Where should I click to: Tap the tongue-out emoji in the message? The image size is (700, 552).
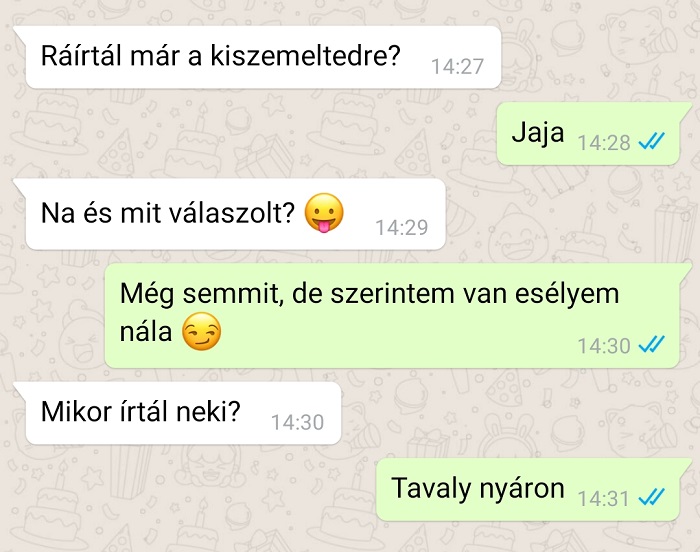(324, 213)
